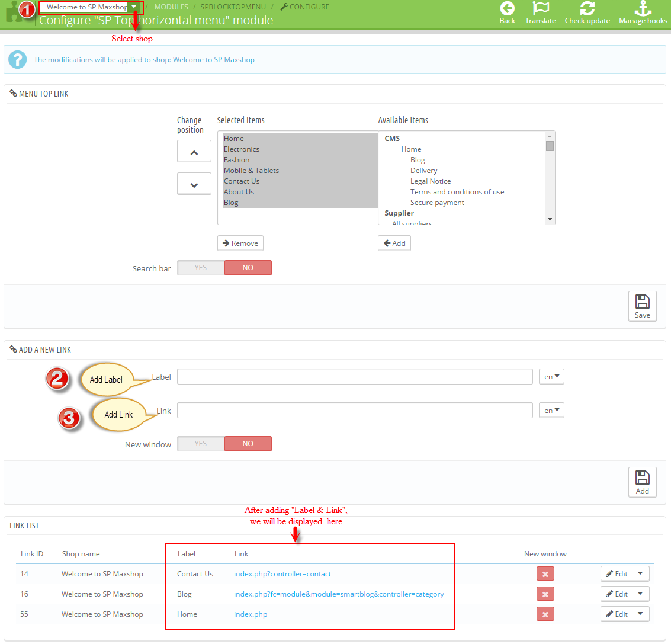Open the CONFIGURE breadcrumb

coord(304,7)
